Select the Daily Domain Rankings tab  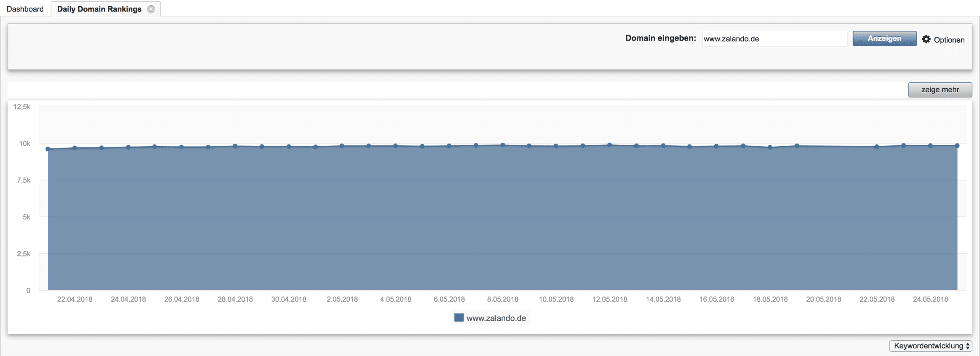pos(100,9)
